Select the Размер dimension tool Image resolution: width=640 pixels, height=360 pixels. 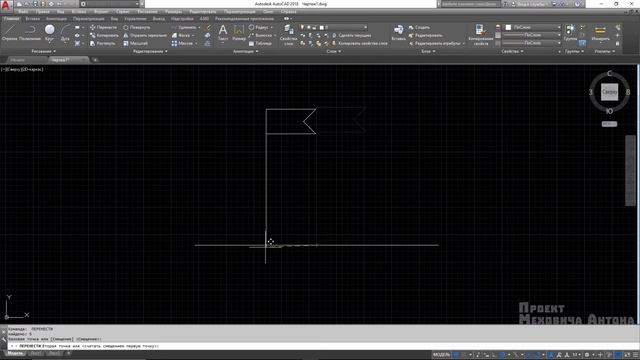click(239, 33)
